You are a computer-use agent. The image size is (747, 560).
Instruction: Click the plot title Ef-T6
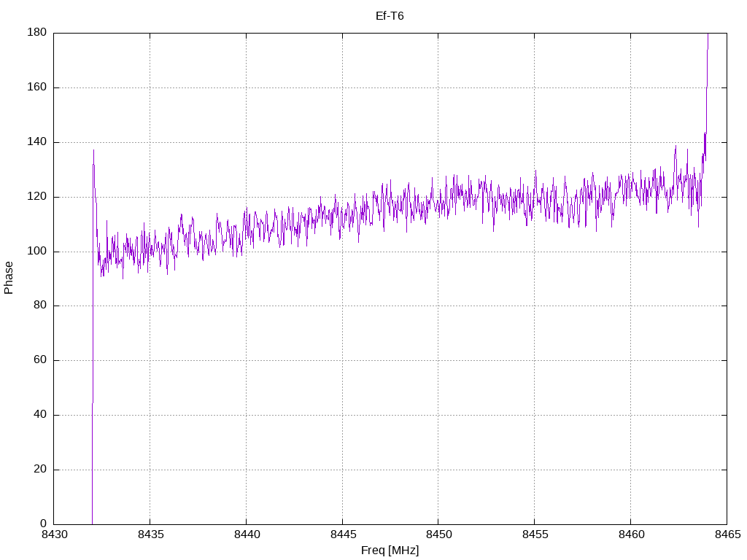click(x=390, y=15)
